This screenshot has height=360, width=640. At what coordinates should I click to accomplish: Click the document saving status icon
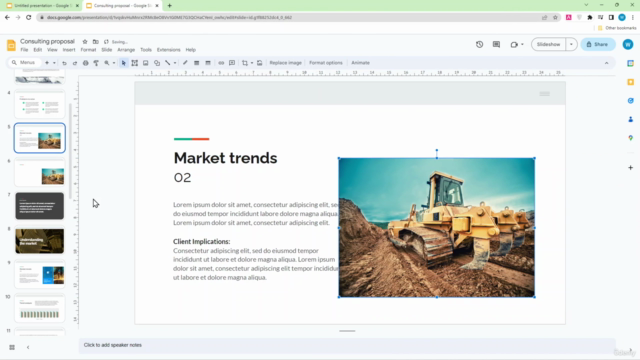pyautogui.click(x=106, y=42)
